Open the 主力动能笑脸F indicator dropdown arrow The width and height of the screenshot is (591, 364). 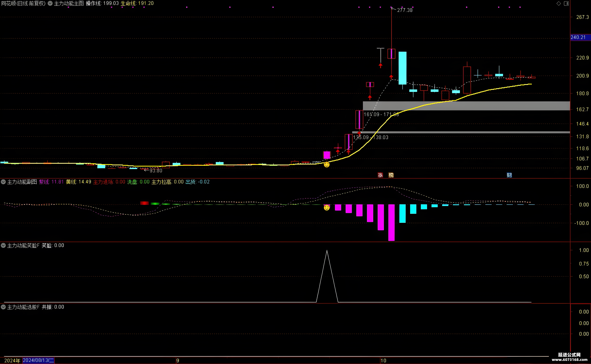(3, 246)
